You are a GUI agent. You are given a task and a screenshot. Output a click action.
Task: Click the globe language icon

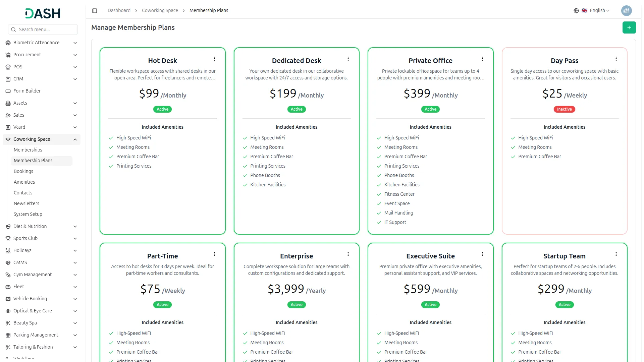click(576, 11)
